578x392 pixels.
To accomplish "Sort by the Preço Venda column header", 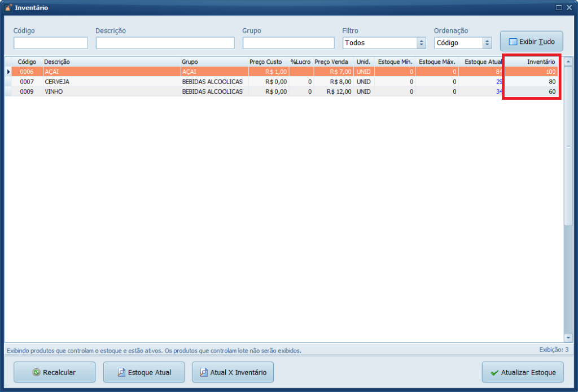I will [331, 61].
